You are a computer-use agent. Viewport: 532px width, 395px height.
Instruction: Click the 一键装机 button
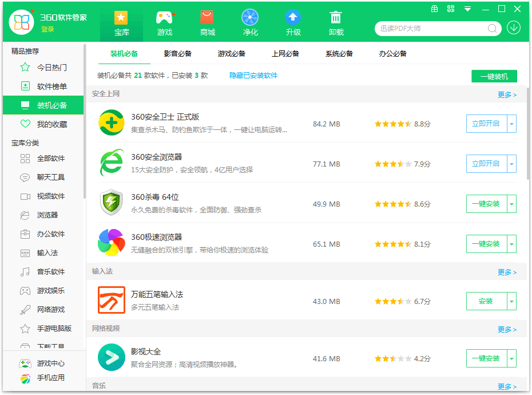point(494,76)
